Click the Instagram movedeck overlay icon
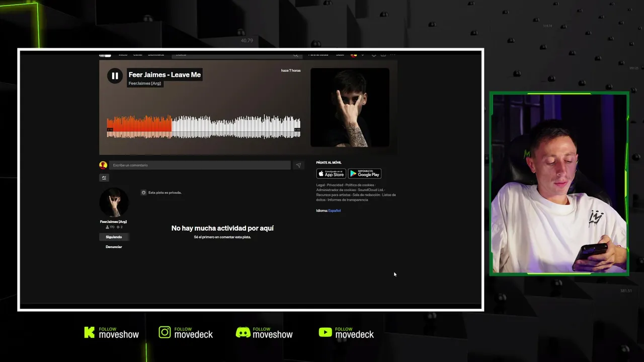This screenshot has width=644, height=362. [x=165, y=332]
